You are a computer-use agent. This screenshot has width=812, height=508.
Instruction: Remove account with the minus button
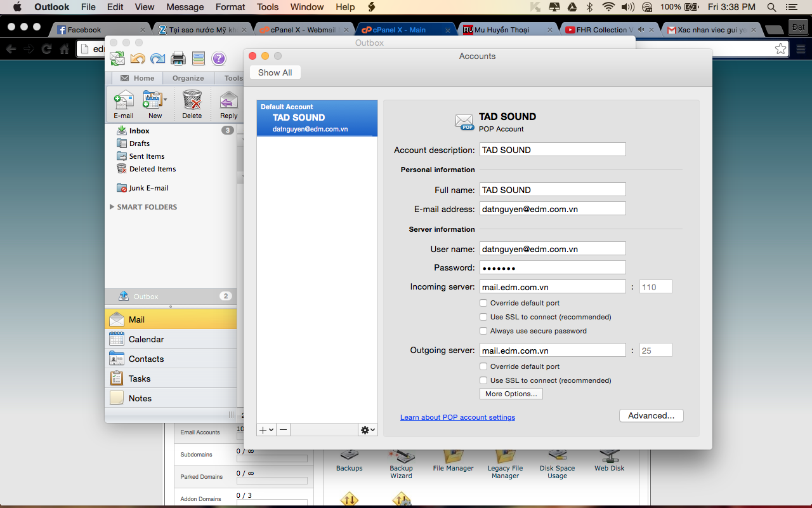tap(284, 430)
